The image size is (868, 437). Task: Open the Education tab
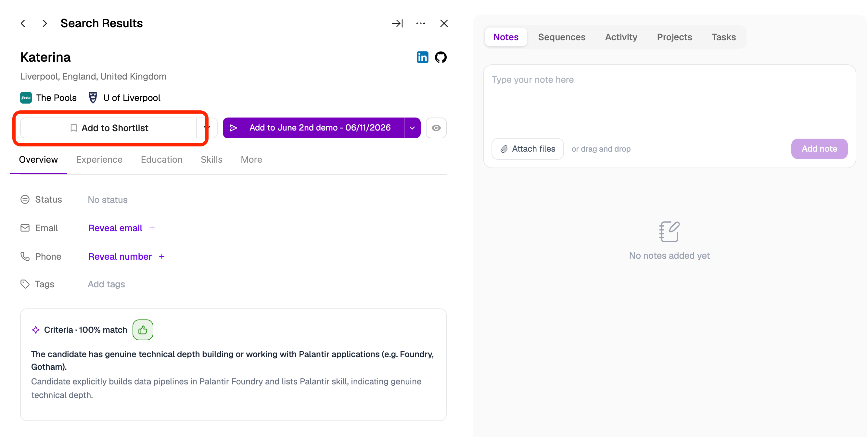(x=161, y=160)
